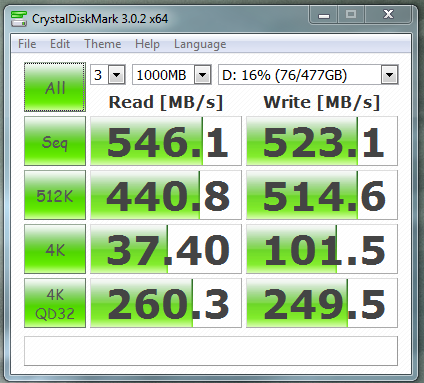The image size is (424, 383).
Task: Start the 4K QD32 test
Action: click(55, 303)
